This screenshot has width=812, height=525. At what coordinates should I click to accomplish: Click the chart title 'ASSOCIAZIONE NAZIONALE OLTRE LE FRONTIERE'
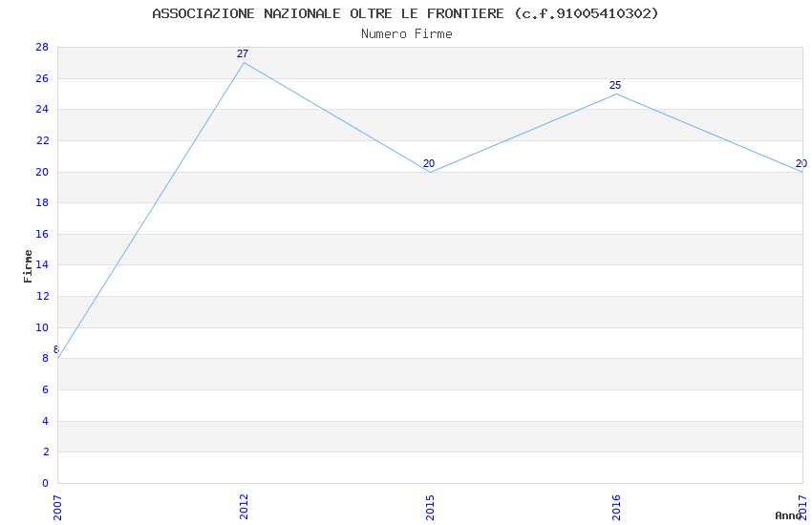tap(328, 13)
